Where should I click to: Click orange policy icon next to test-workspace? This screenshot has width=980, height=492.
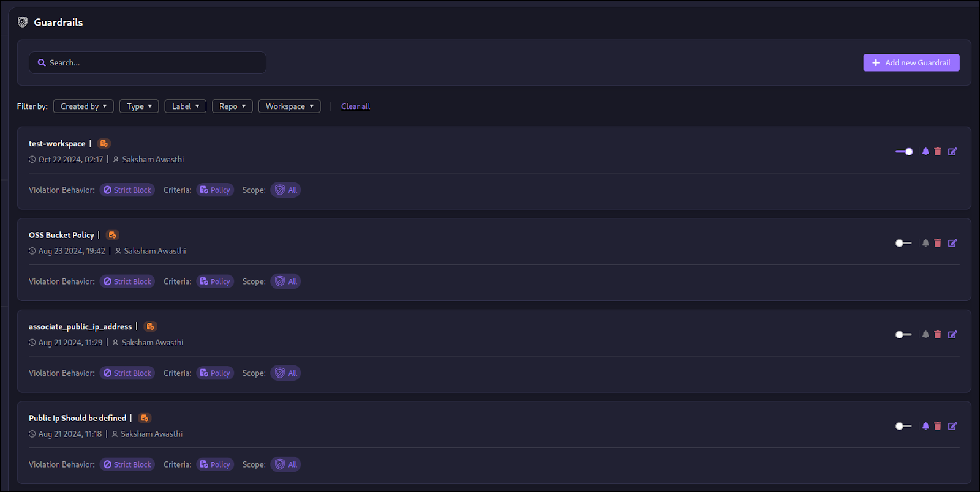pyautogui.click(x=104, y=143)
